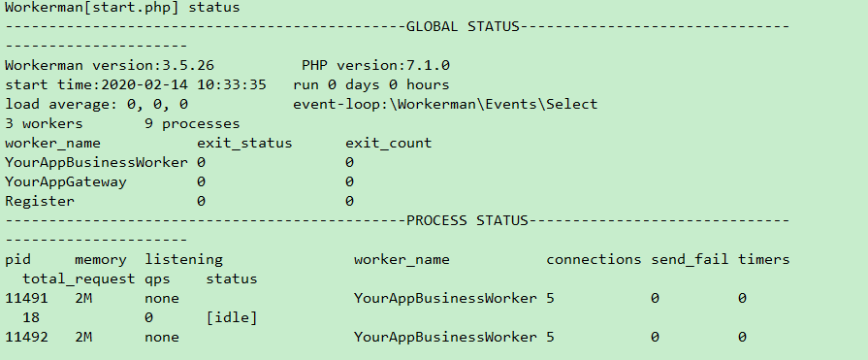Click the pid 11491 entry
The image size is (868, 360).
(x=26, y=298)
